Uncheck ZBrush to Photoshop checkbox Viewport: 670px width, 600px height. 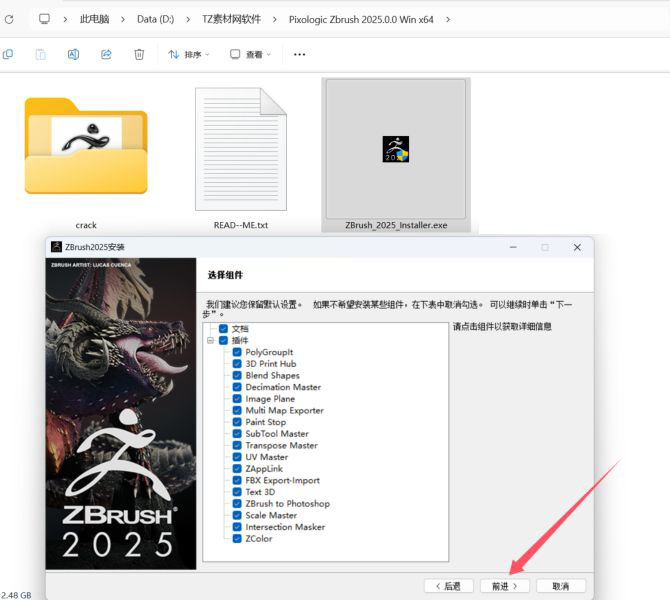pyautogui.click(x=237, y=503)
